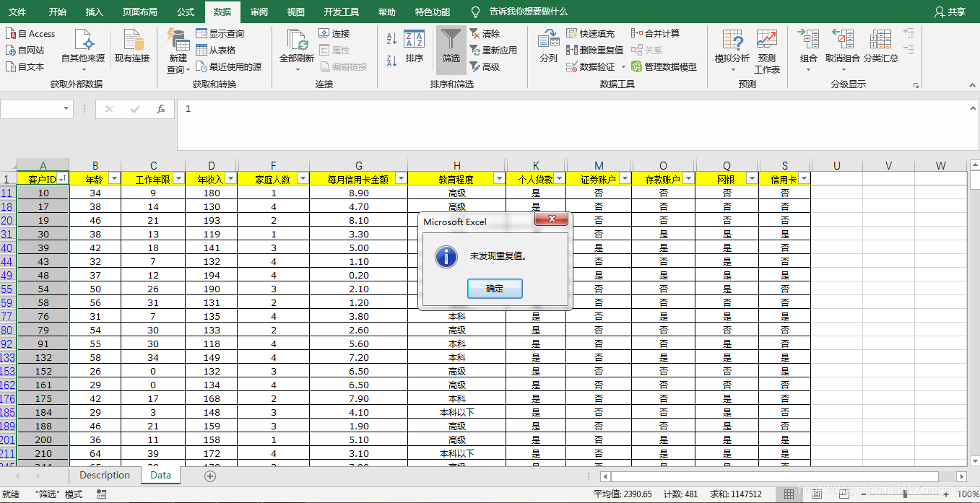Open Manage Data Model (管理数据模型)
Viewport: 980px width, 503px height.
(x=664, y=67)
